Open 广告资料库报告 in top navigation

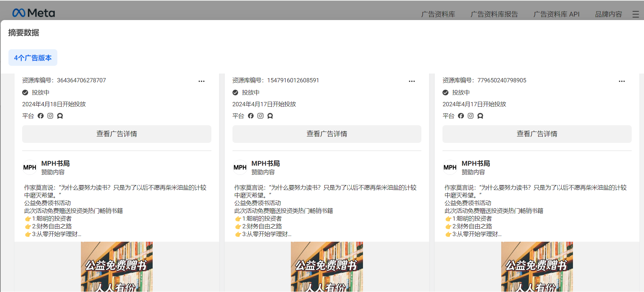click(x=494, y=14)
